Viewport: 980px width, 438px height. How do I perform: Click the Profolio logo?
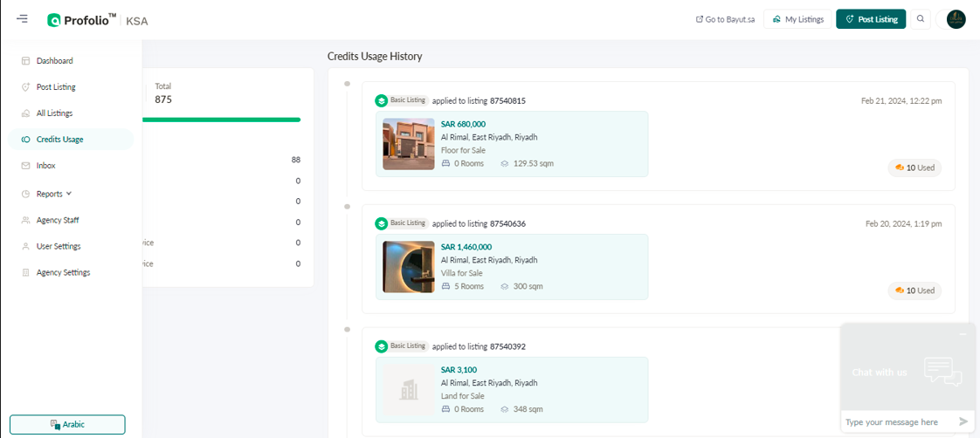coord(83,19)
